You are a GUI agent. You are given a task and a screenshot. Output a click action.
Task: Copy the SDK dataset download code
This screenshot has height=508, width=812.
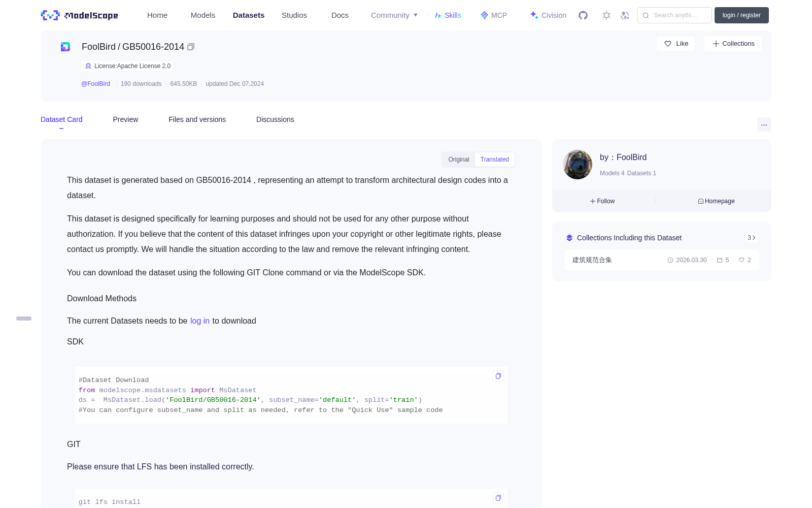click(x=498, y=376)
